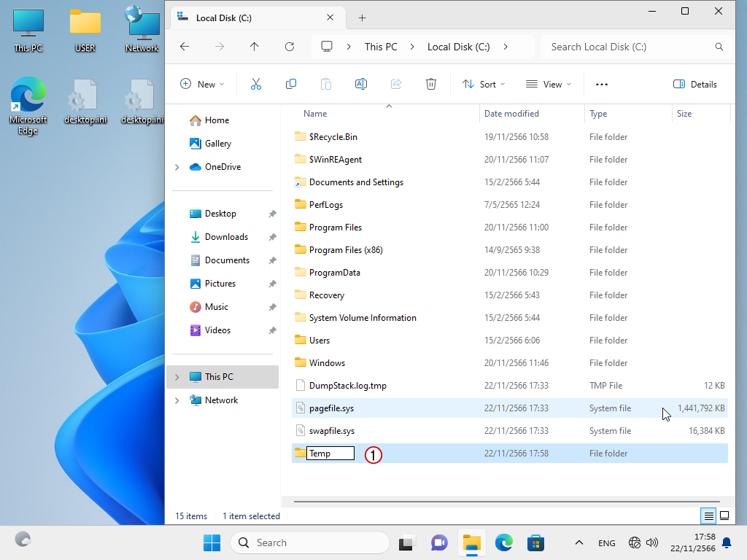Navigate back with the left arrow
Viewport: 747px width, 560px height.
click(x=185, y=47)
